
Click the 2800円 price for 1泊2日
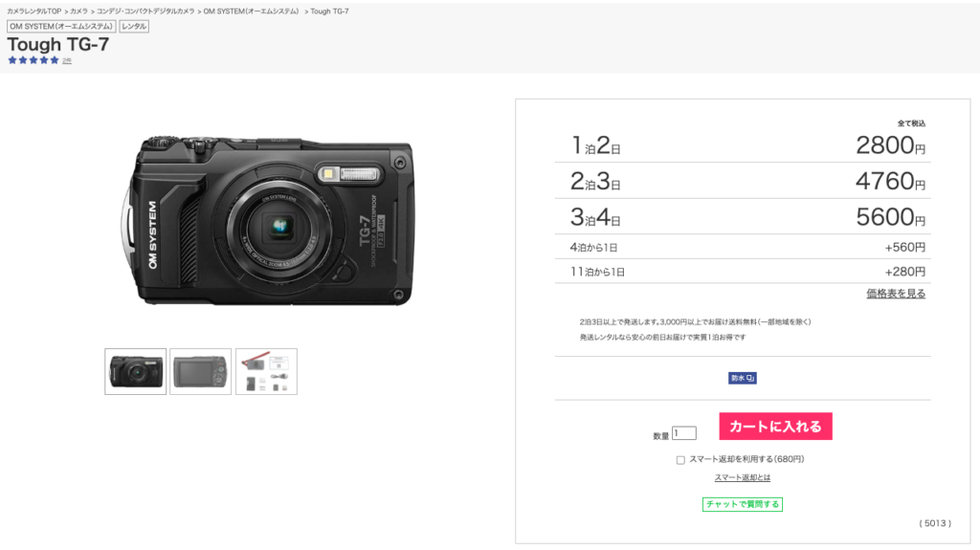(891, 145)
